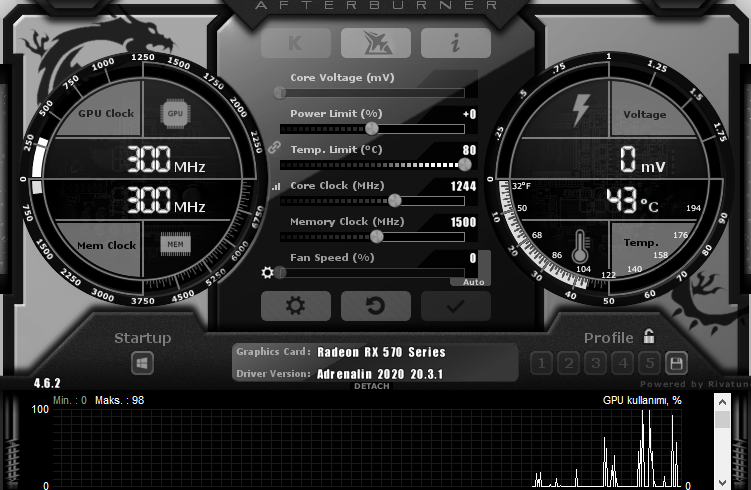Click DETACH to detach the monitor
Screen dimensions: 751x490
(372, 386)
